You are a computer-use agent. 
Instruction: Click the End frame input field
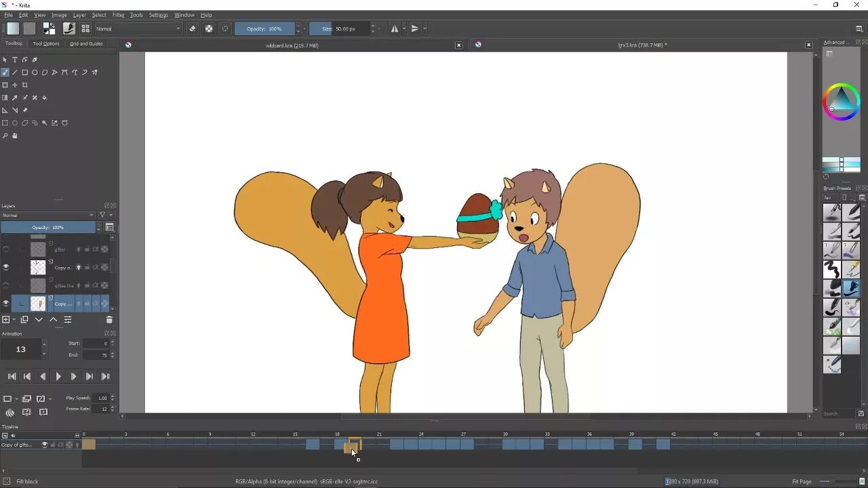point(96,355)
